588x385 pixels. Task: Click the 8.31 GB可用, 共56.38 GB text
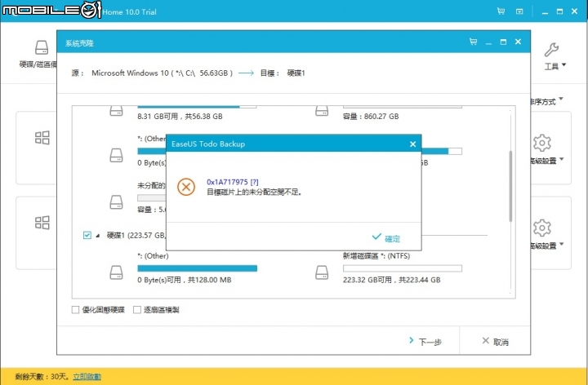point(180,117)
